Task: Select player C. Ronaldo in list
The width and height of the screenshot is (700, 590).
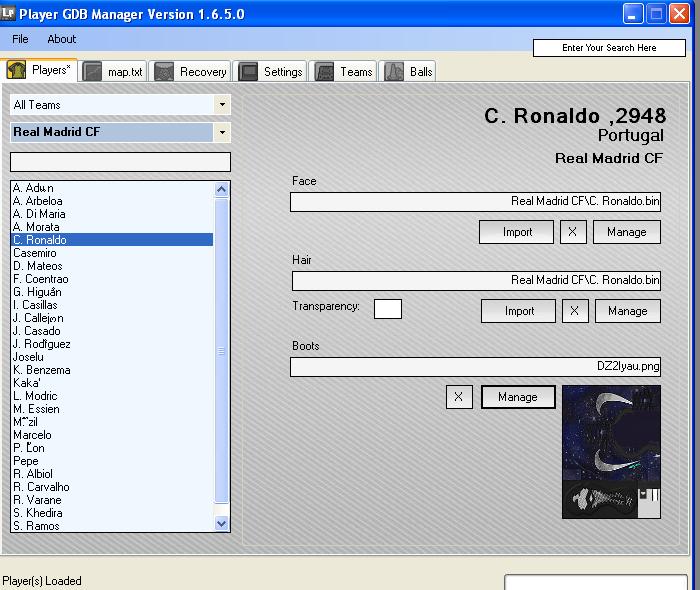Action: [112, 240]
